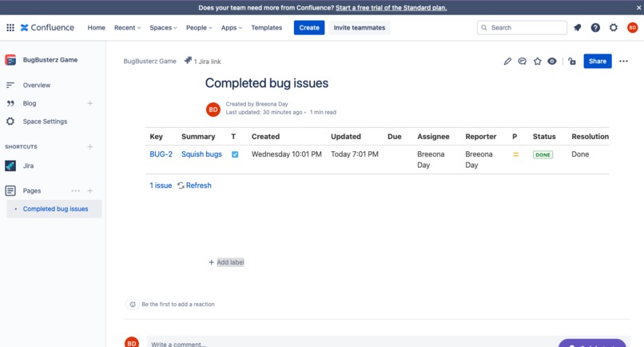Add a shortcut with plus icon
This screenshot has height=347, width=644.
(x=90, y=147)
